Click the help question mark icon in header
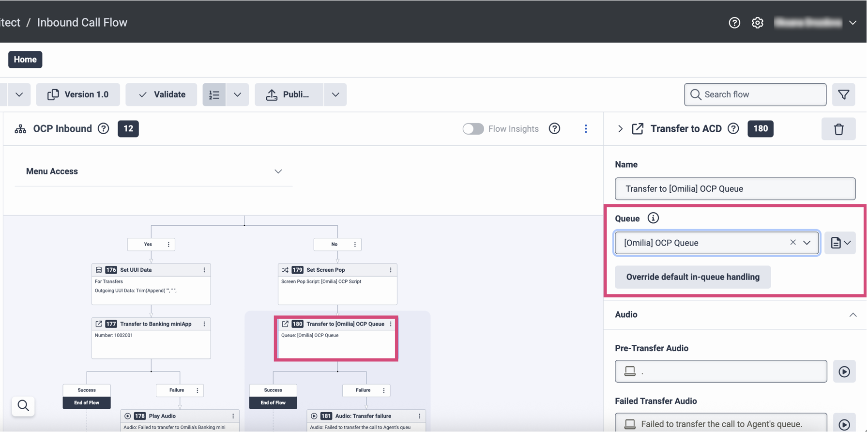Viewport: 868px width, 433px height. click(734, 23)
